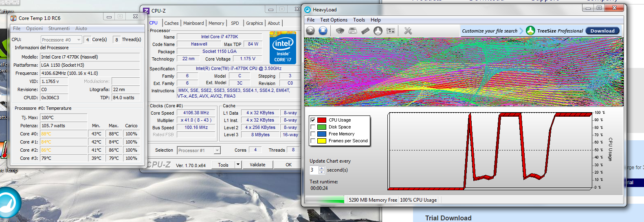The height and width of the screenshot is (222, 644).
Task: Click the blue Free Memory color swatch
Action: tap(322, 134)
